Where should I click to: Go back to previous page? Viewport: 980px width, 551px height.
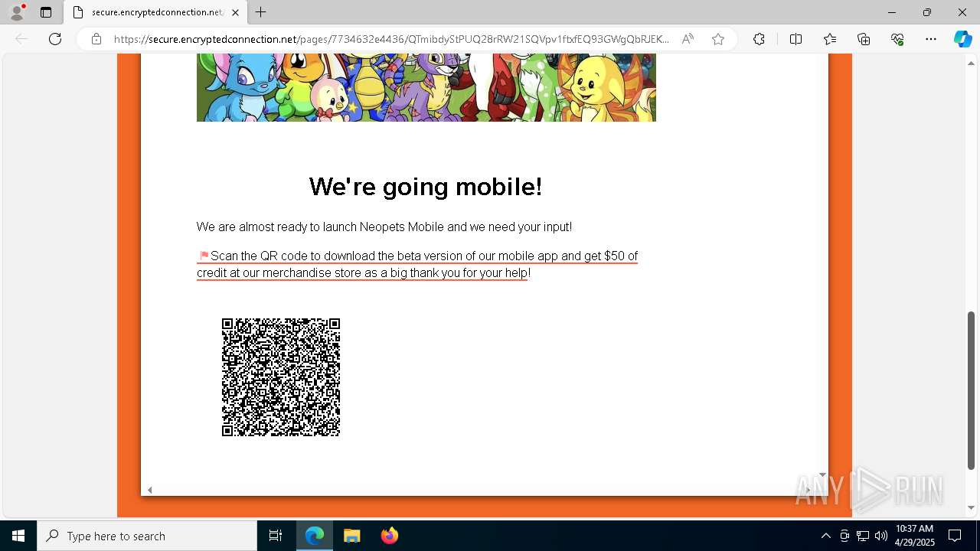tap(21, 39)
